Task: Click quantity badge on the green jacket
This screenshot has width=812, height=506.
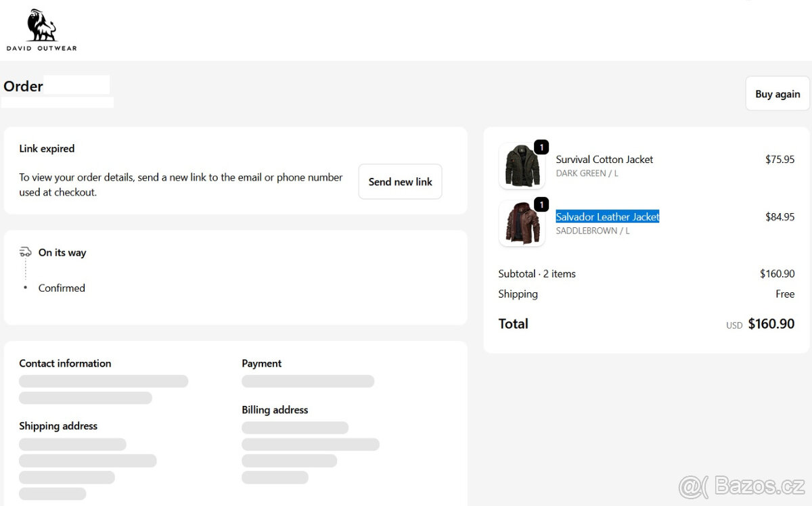Action: 541,147
